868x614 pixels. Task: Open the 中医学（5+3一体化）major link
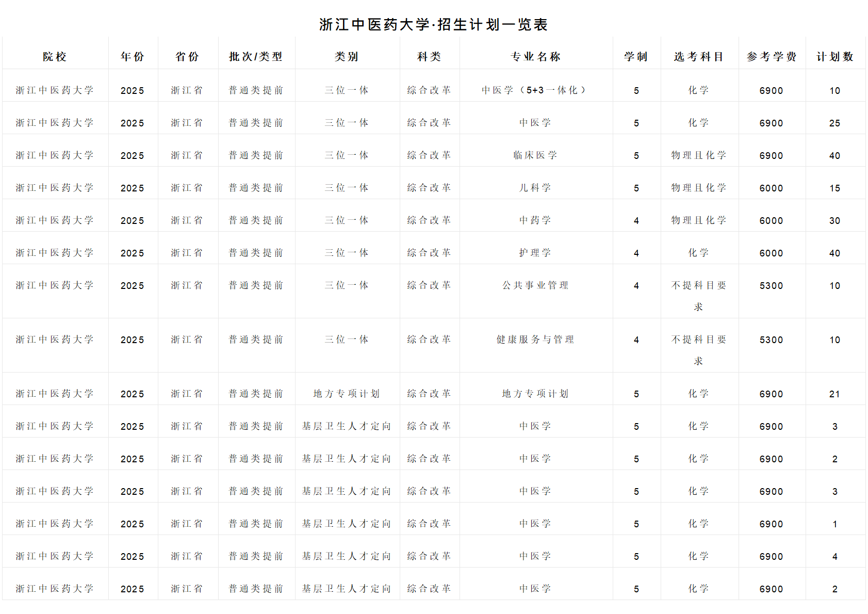click(x=535, y=90)
